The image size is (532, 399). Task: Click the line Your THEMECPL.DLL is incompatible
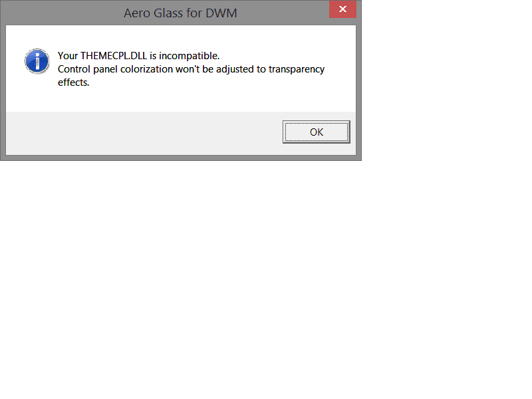[139, 56]
